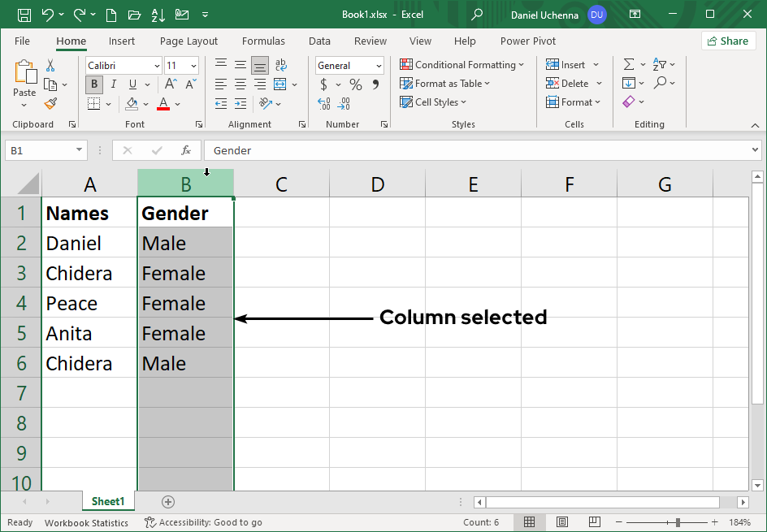
Task: Apply Percent Style number format
Action: click(356, 84)
